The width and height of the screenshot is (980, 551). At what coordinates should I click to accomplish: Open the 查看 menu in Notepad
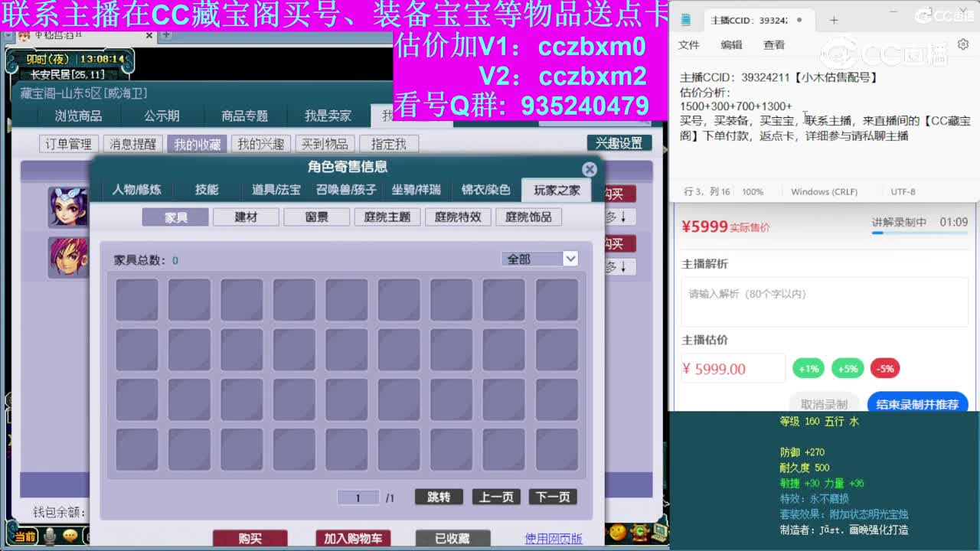pos(774,45)
